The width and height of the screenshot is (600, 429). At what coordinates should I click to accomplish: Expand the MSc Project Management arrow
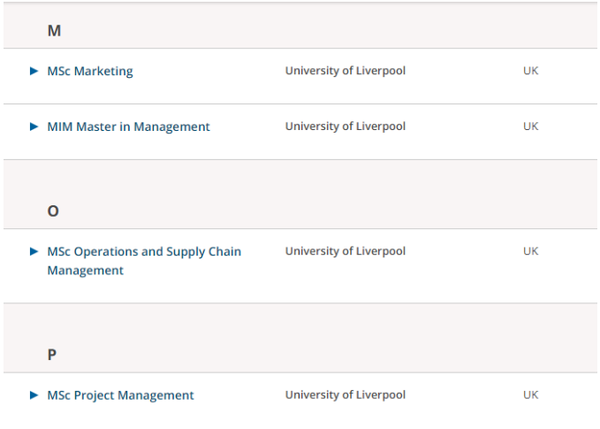34,395
